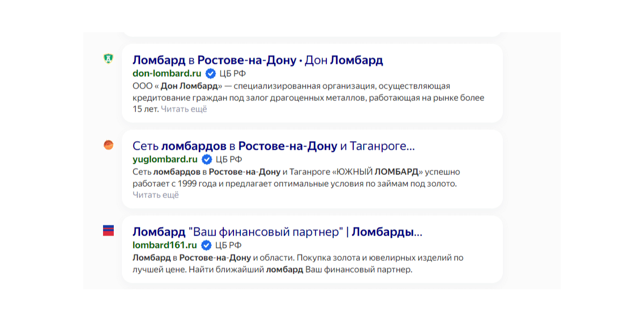Click the don-lombard.ru green URL
Screen dimensions: 644x322
(x=167, y=74)
